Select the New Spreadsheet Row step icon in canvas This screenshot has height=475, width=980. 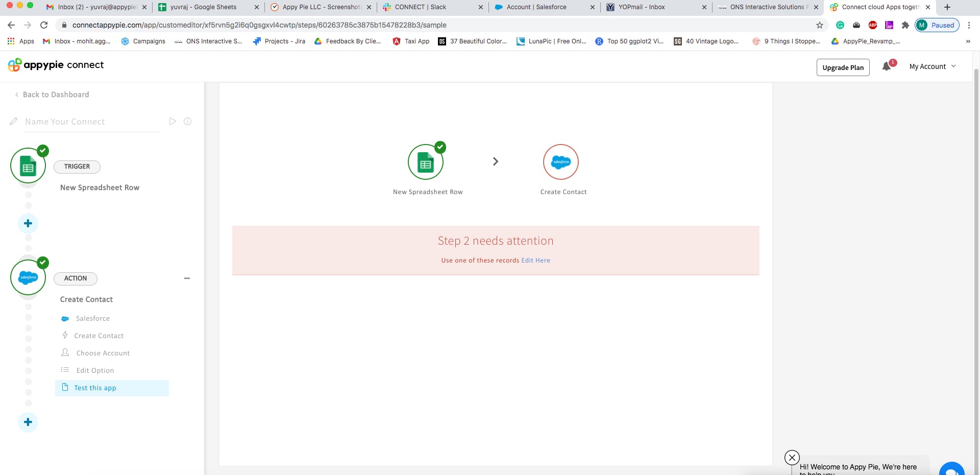426,162
